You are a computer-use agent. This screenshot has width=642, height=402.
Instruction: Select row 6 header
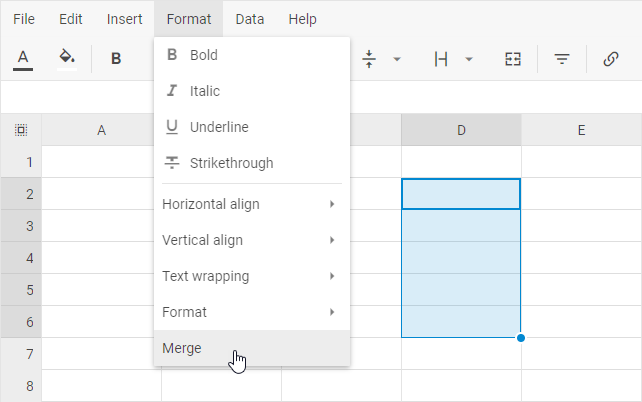[x=21, y=322]
